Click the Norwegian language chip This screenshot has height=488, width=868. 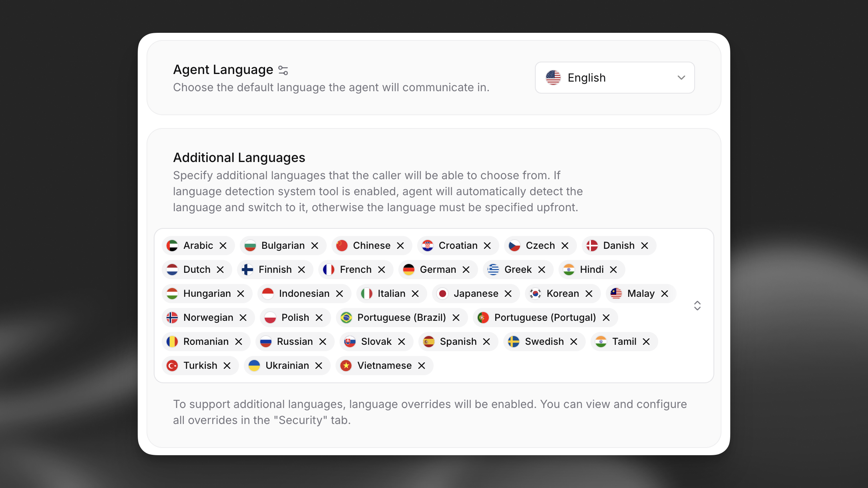tap(208, 317)
